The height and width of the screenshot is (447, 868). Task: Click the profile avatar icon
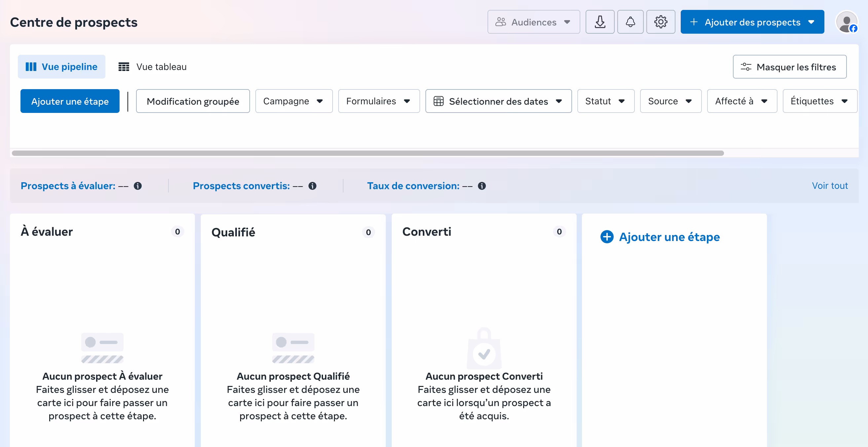847,22
